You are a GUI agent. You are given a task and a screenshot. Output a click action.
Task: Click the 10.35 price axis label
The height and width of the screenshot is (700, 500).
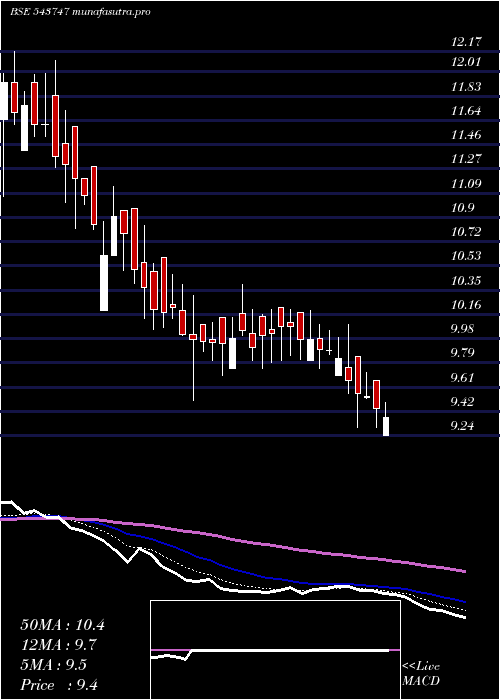coord(466,281)
